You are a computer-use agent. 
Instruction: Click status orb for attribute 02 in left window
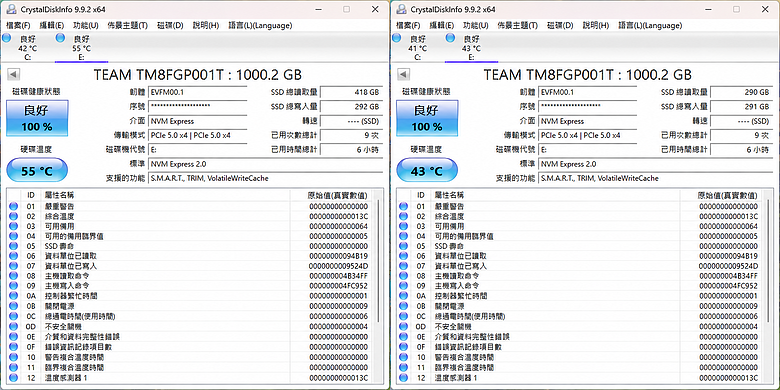[x=13, y=216]
